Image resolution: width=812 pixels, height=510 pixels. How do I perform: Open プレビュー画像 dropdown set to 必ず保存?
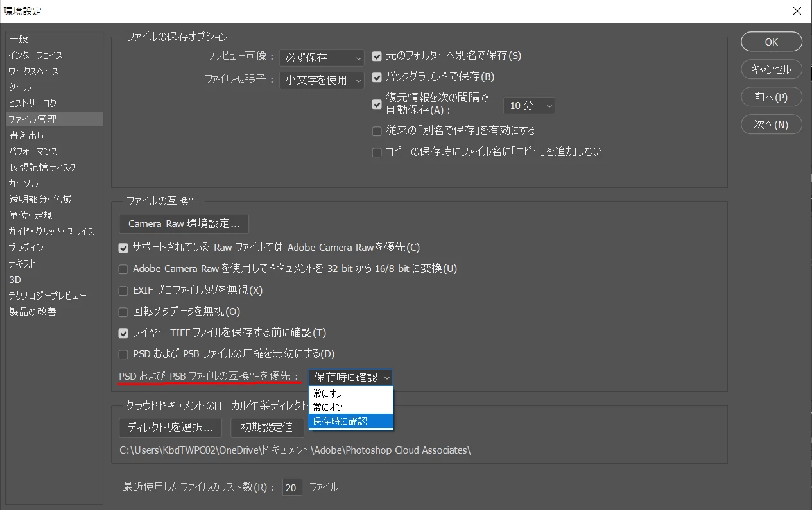322,58
